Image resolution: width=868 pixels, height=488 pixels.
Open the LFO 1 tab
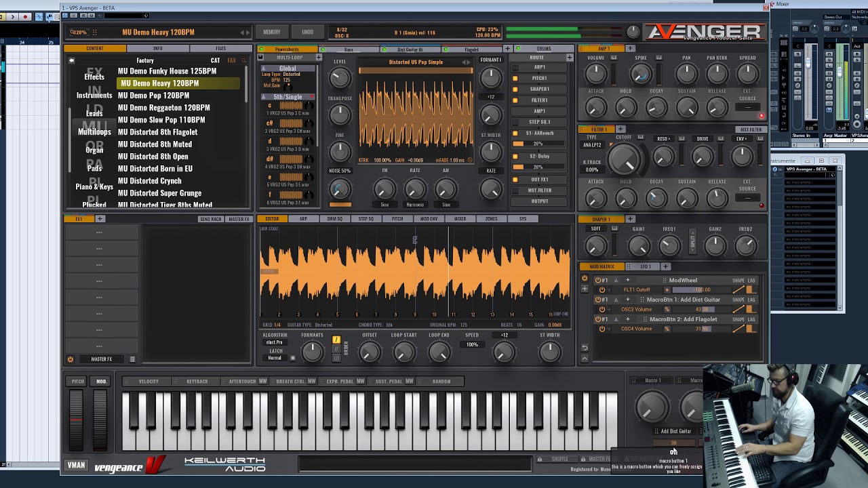click(x=646, y=266)
